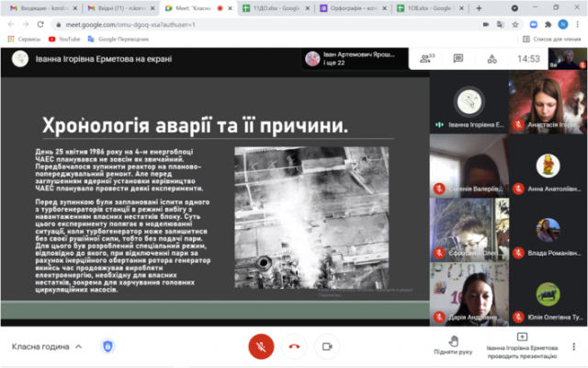Screen dimensions: 588x368
Task: Reload the page in the browser
Action: pyautogui.click(x=40, y=25)
